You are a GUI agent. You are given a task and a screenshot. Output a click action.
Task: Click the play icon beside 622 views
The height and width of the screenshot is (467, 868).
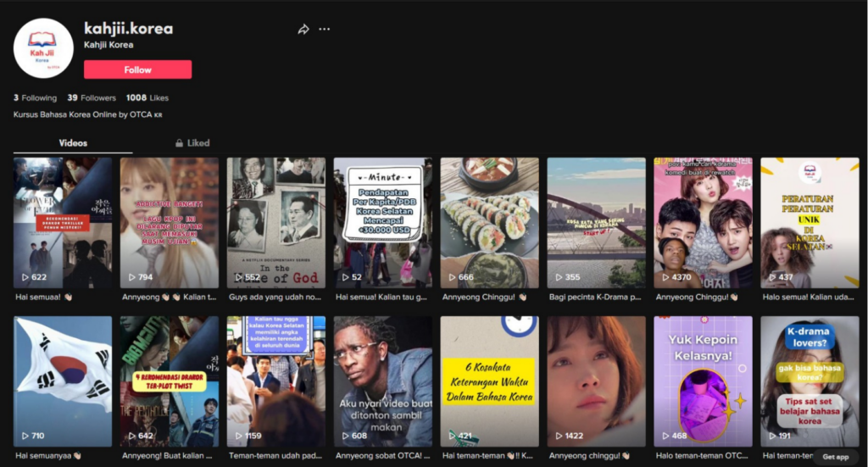click(x=25, y=277)
